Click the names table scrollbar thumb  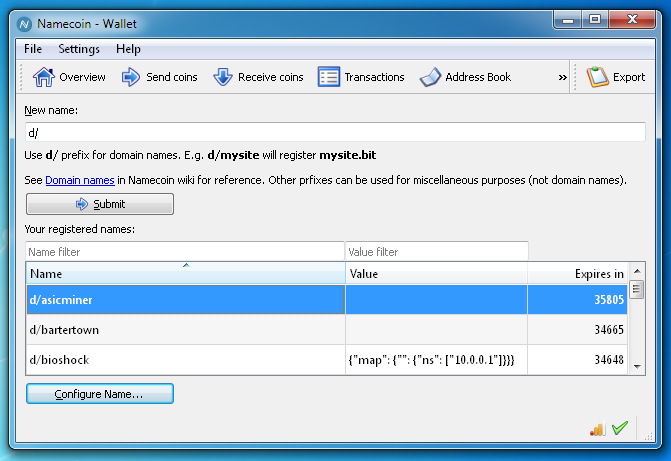coord(637,290)
